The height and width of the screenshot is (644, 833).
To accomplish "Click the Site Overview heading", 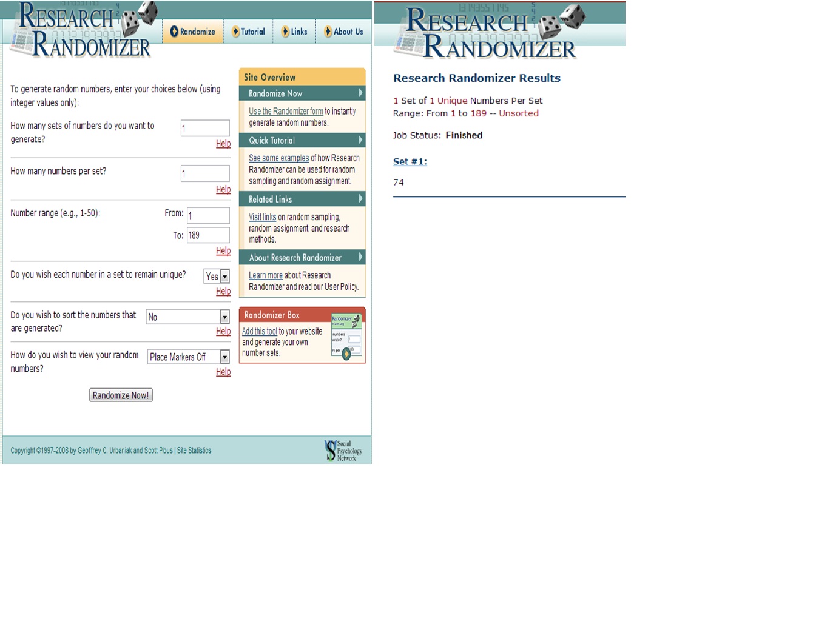I will click(270, 77).
